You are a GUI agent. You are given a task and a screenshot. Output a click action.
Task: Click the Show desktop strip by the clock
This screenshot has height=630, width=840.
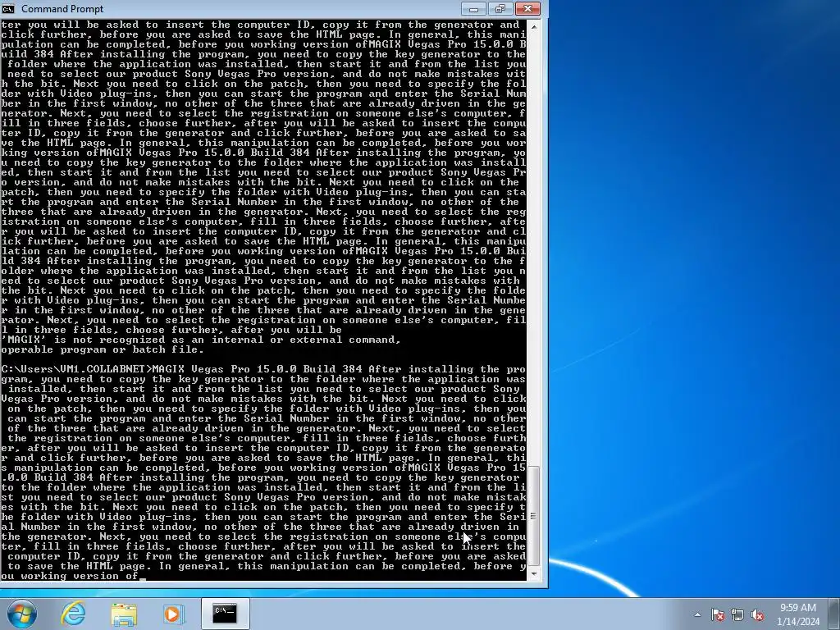834,614
